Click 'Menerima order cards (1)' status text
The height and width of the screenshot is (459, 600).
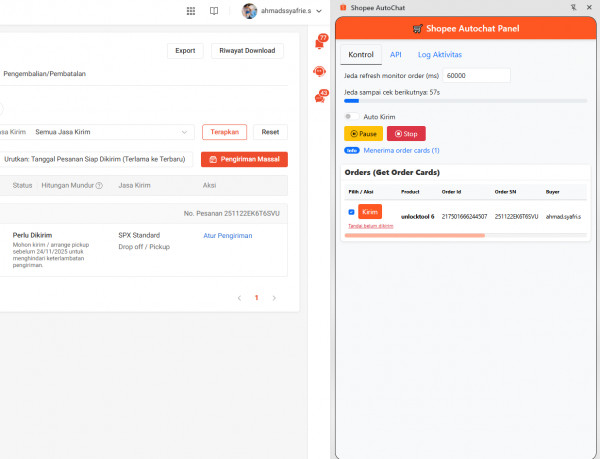401,150
